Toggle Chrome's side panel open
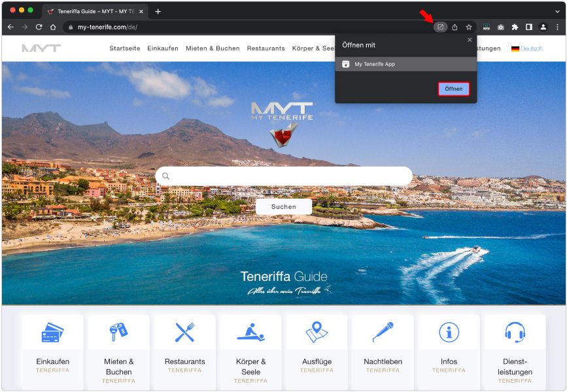567x392 pixels. click(x=529, y=27)
